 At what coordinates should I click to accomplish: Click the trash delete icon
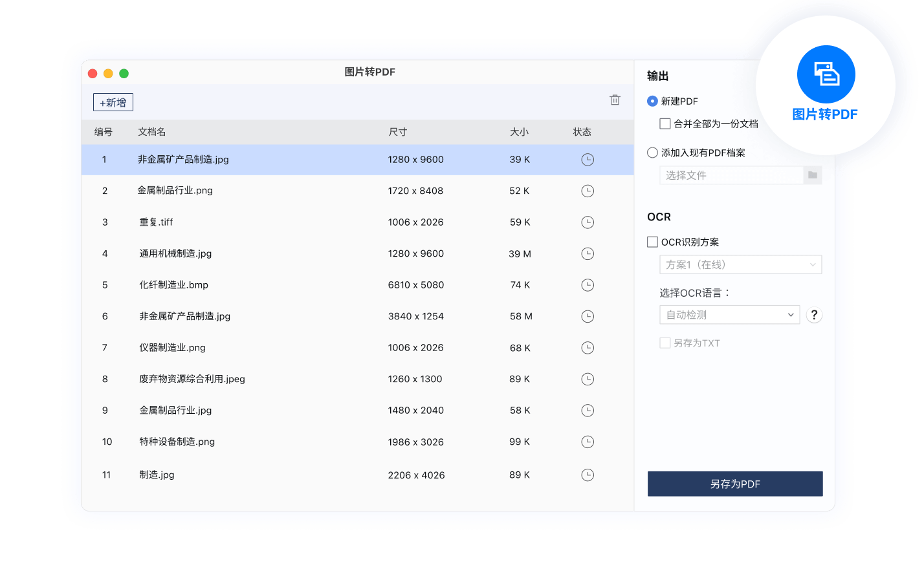pyautogui.click(x=615, y=100)
